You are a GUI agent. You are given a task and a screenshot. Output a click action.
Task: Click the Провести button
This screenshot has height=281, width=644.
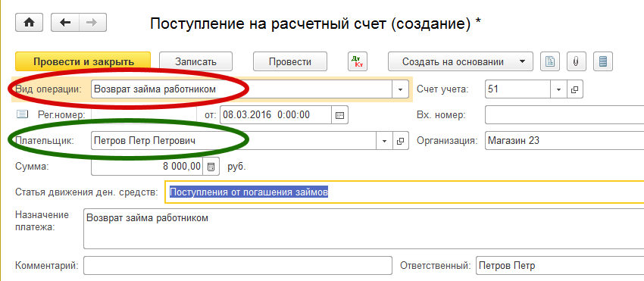pos(290,61)
